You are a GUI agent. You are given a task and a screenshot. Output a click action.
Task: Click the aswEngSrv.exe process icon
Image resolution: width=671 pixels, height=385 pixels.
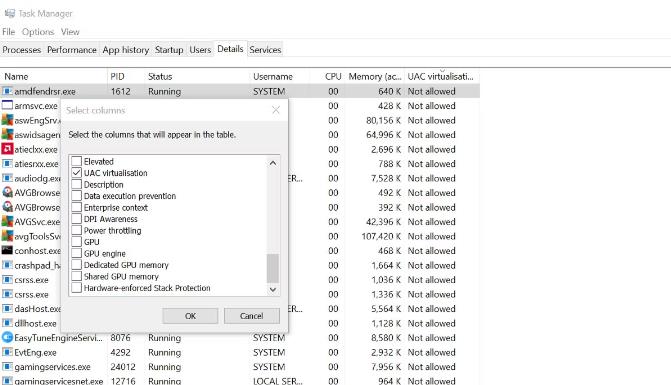(7, 120)
